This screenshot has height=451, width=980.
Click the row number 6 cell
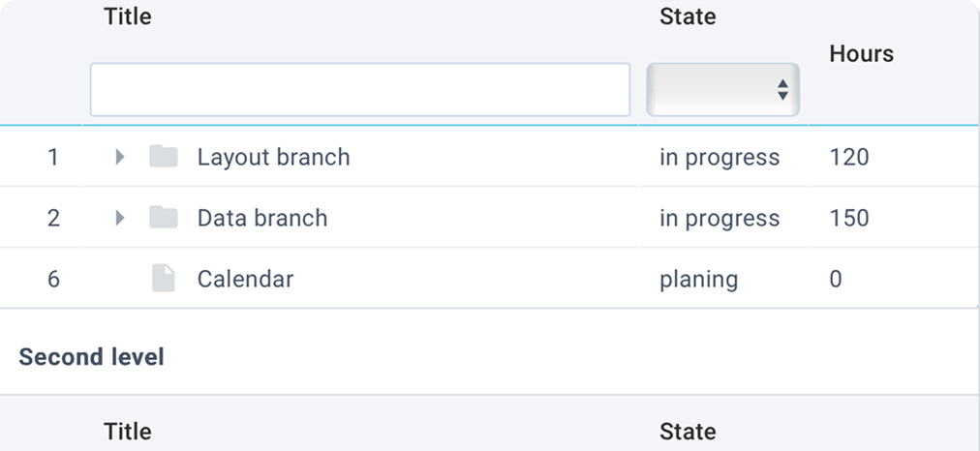(53, 280)
